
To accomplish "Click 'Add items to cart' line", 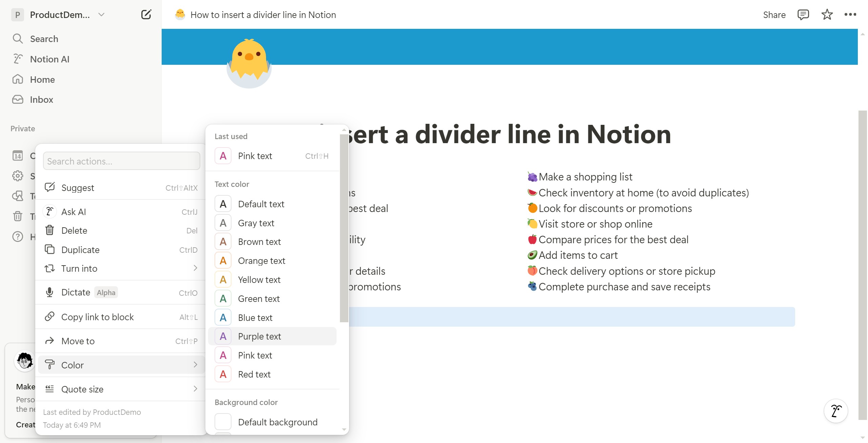I will tap(578, 255).
